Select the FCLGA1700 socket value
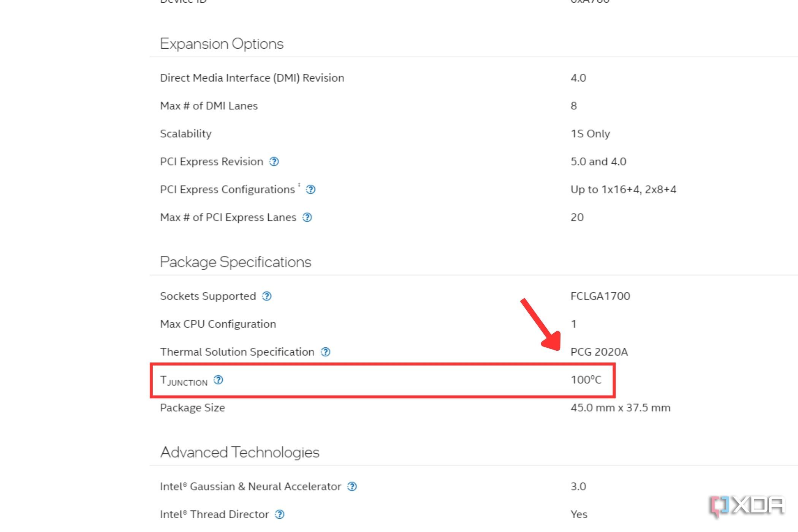This screenshot has height=532, width=798. 600,296
